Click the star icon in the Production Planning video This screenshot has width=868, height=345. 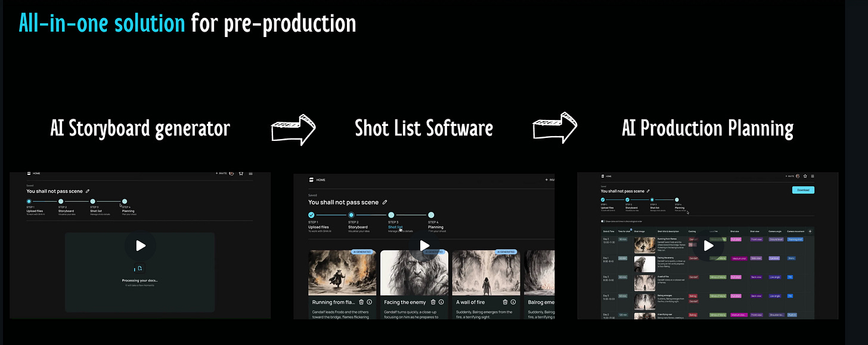tap(805, 176)
